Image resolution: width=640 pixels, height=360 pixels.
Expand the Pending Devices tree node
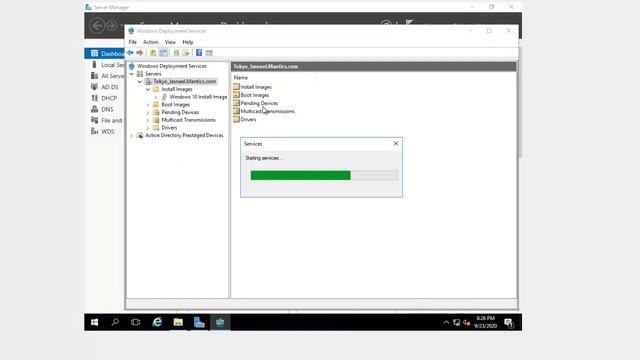point(148,113)
